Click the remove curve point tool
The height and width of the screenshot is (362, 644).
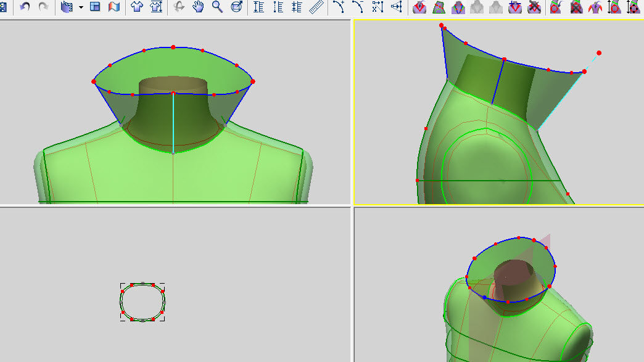[357, 7]
